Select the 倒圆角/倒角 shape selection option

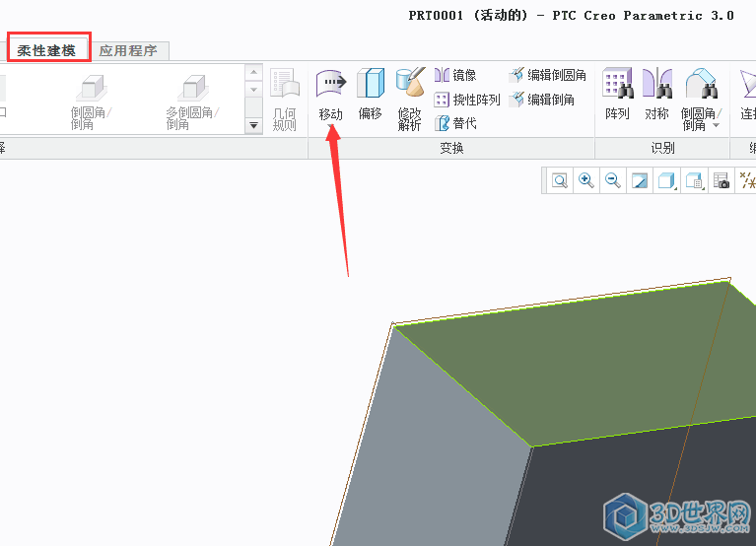(91, 102)
